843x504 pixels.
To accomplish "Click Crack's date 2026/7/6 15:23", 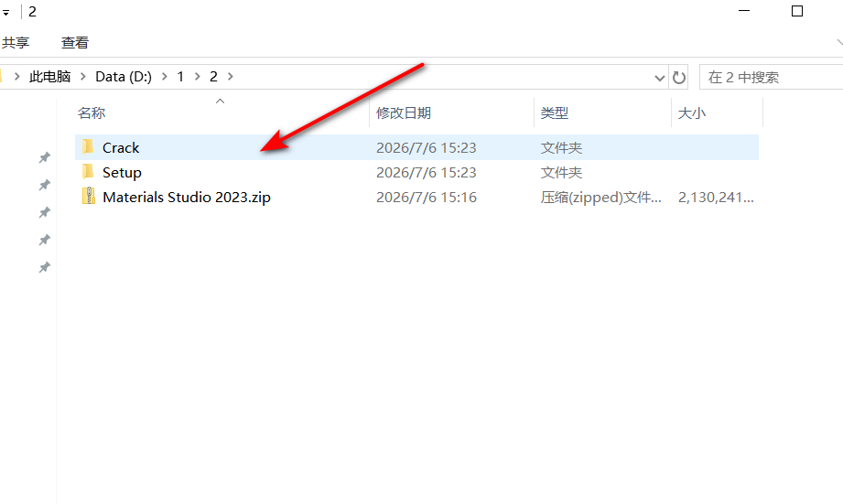I will 427,147.
